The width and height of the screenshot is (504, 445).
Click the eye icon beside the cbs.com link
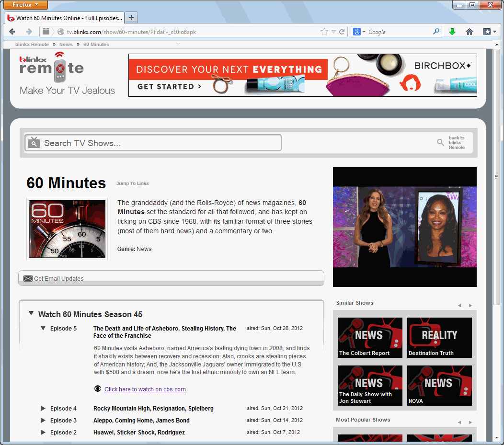[x=98, y=388]
